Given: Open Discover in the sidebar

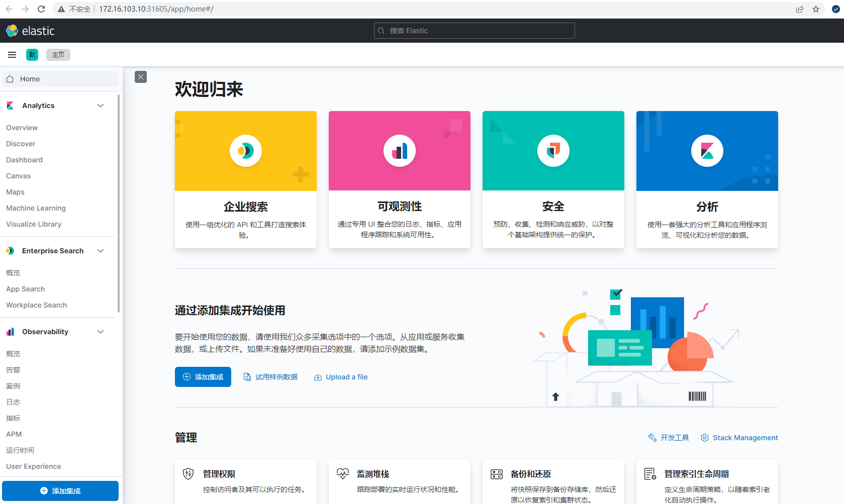Looking at the screenshot, I should pos(21,144).
